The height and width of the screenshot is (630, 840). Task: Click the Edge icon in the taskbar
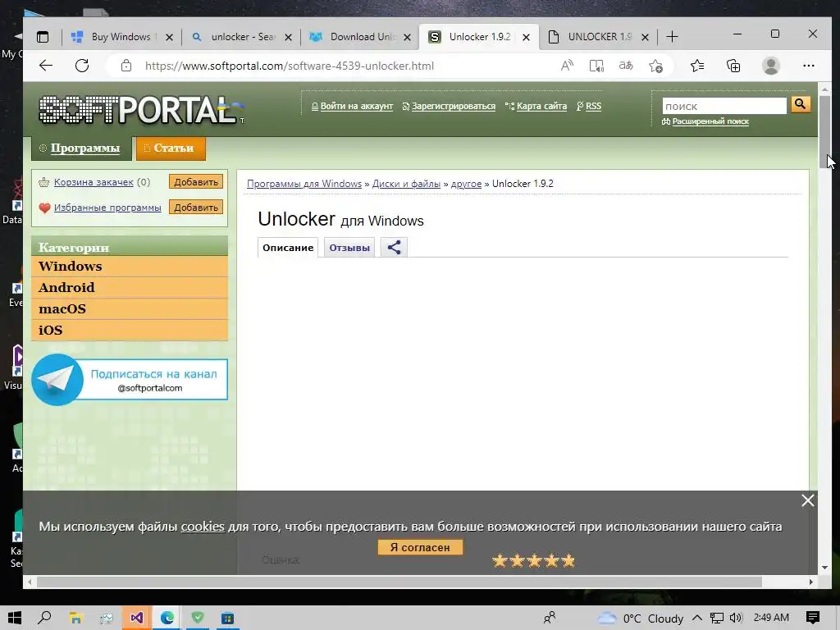coord(167,619)
